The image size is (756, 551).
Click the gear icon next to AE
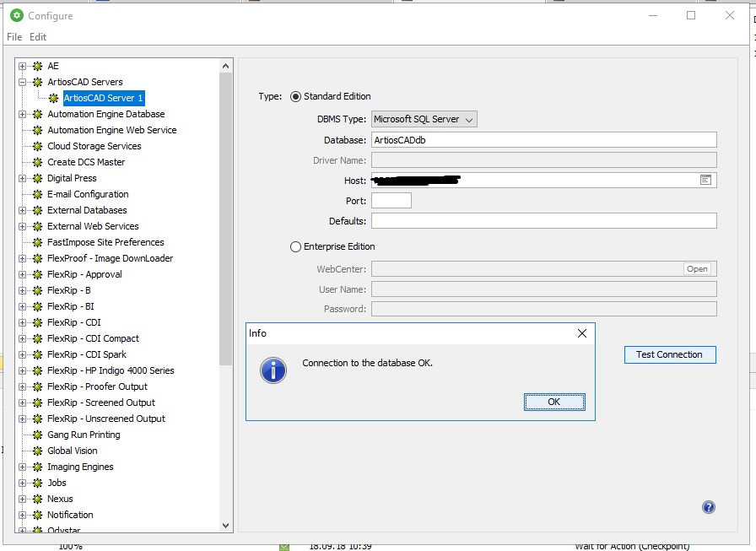click(x=38, y=66)
